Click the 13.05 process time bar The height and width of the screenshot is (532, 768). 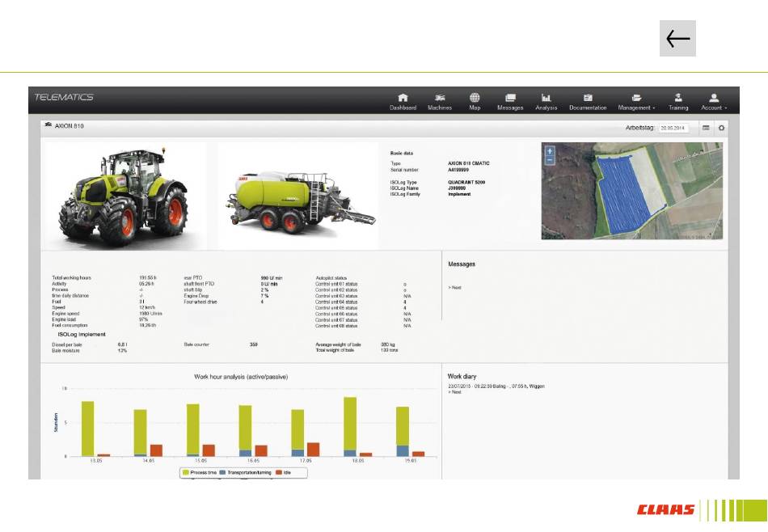[x=87, y=429]
